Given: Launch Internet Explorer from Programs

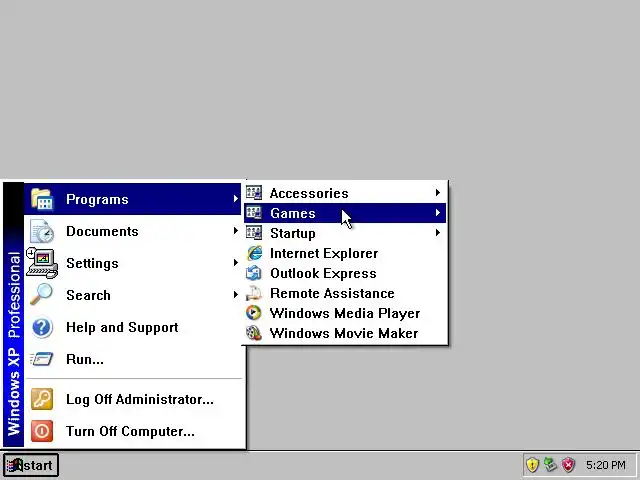Looking at the screenshot, I should click(x=345, y=253).
